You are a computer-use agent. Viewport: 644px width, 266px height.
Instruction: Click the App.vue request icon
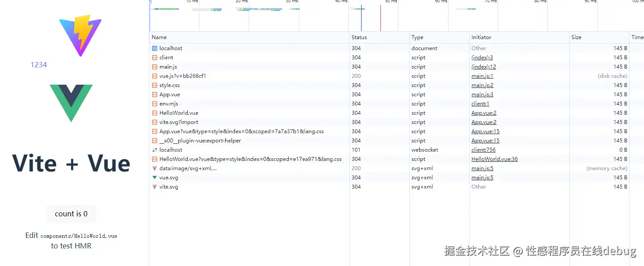click(155, 95)
